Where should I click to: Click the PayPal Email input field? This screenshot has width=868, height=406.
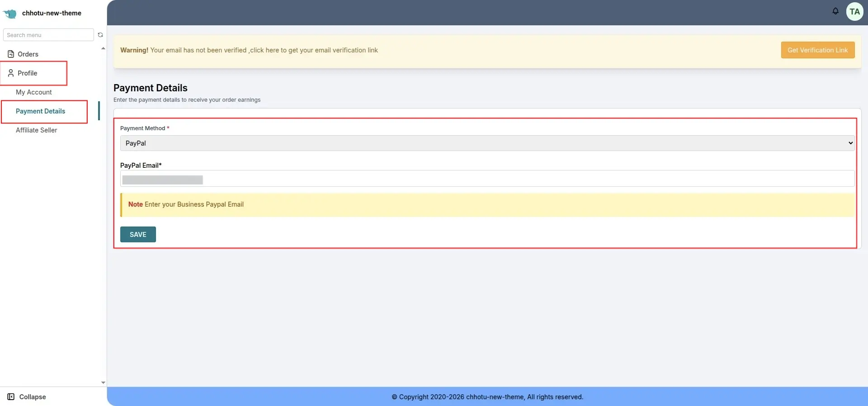tap(487, 179)
